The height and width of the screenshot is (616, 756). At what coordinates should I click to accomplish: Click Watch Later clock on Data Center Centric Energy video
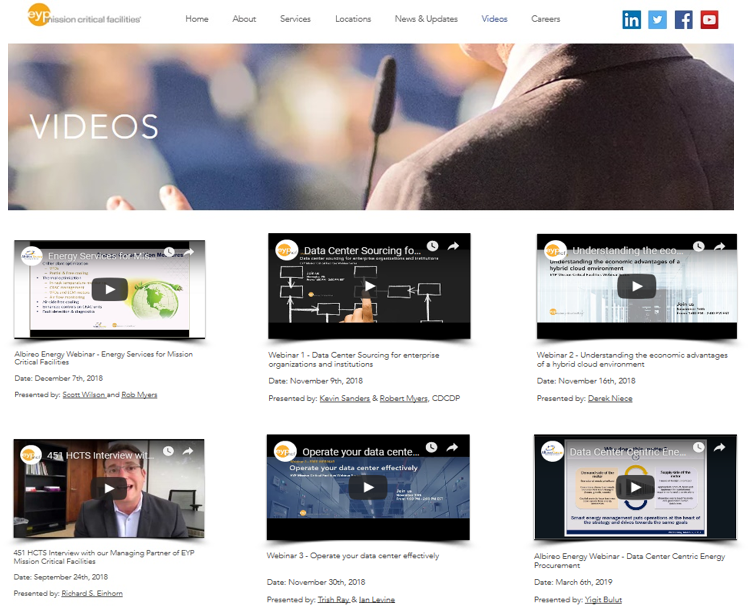click(699, 447)
